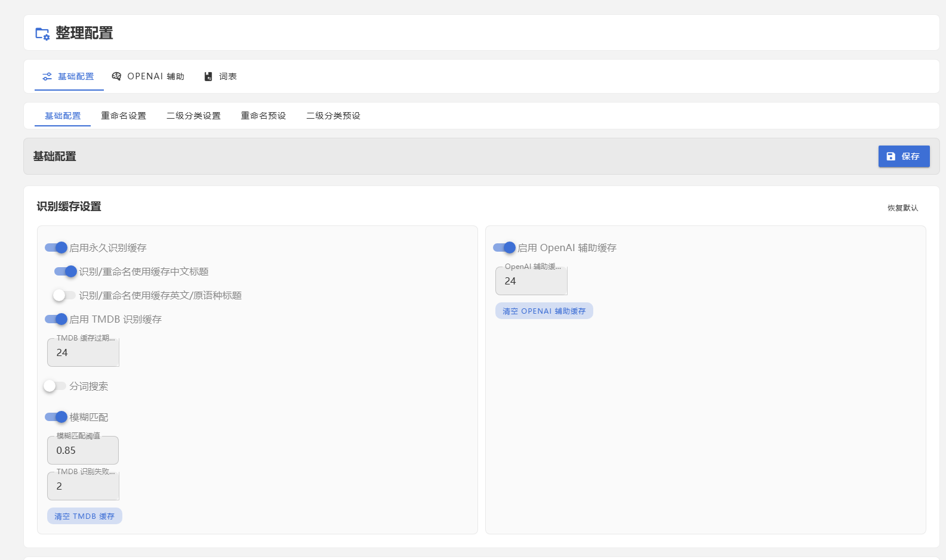Toggle the 模糊匹配 switch

tap(56, 417)
